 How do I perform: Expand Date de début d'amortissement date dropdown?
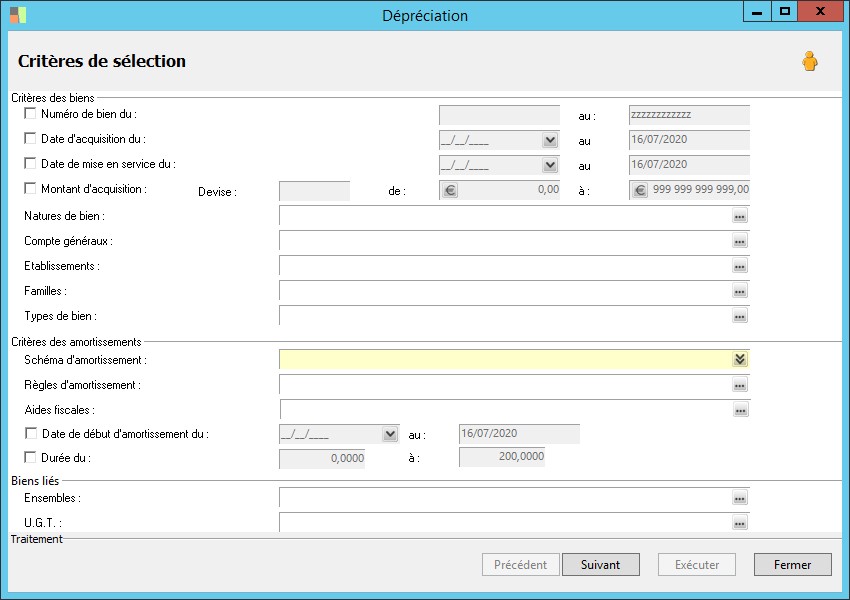click(390, 434)
